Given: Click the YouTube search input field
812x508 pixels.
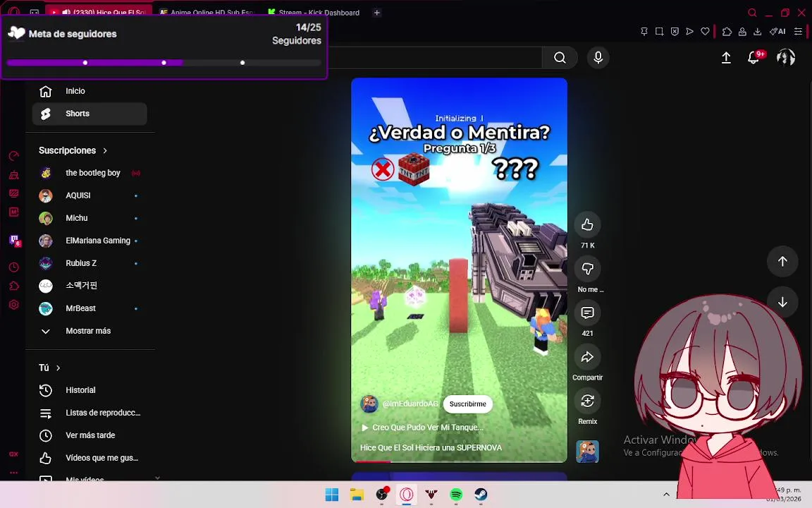Looking at the screenshot, I should 435,58.
